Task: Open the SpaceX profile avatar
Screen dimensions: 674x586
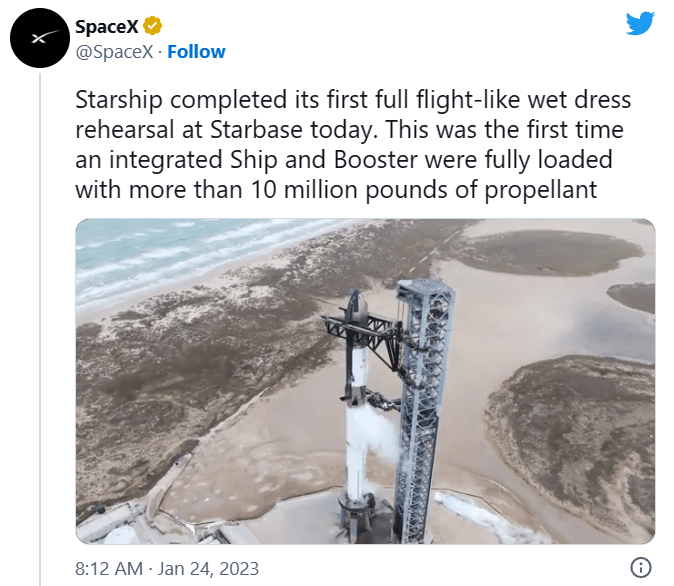Action: pos(40,38)
